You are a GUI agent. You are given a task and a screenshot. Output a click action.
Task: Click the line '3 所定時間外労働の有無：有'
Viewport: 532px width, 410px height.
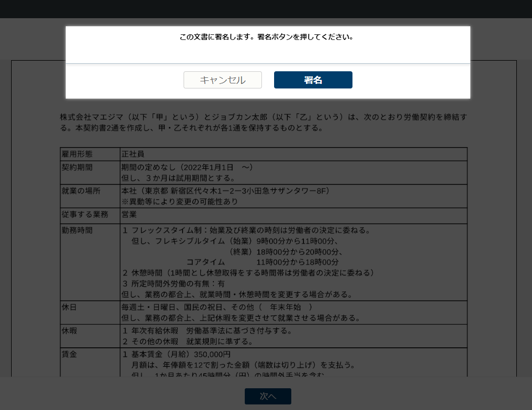(x=174, y=284)
